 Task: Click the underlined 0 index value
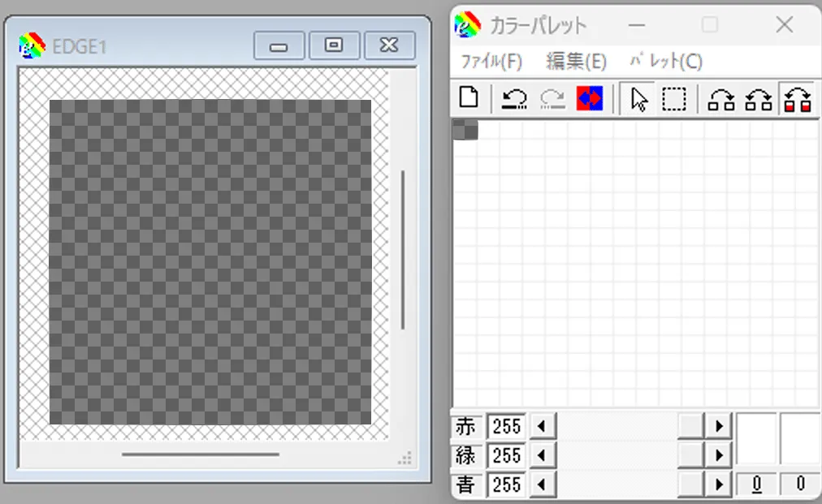756,484
